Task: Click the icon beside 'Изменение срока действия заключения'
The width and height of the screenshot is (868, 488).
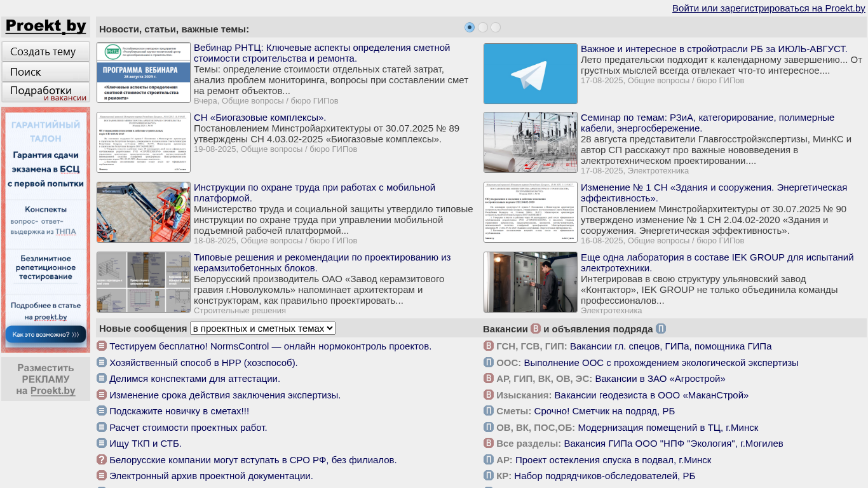Action: tap(102, 395)
